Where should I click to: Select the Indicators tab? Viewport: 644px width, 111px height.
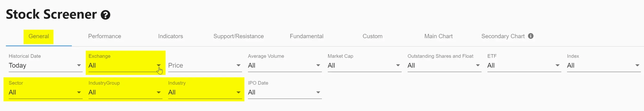(170, 36)
